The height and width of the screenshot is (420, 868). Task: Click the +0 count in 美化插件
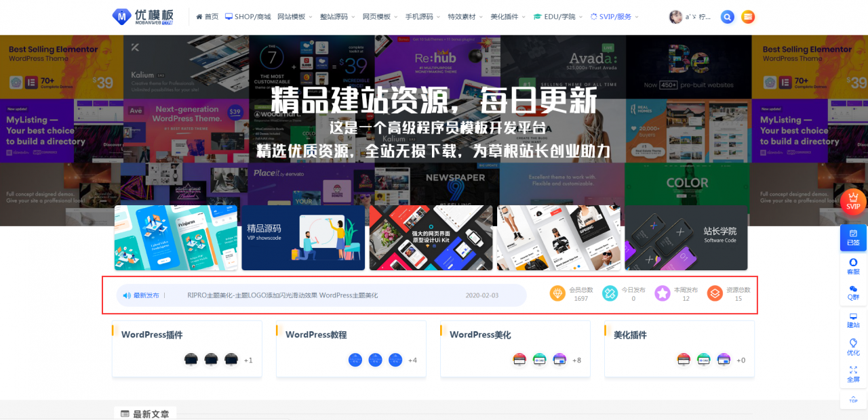pos(741,360)
